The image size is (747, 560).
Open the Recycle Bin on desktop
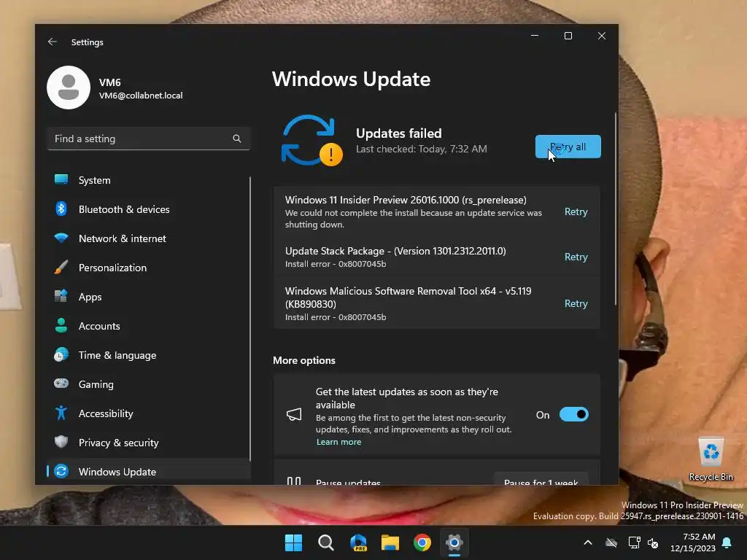711,459
